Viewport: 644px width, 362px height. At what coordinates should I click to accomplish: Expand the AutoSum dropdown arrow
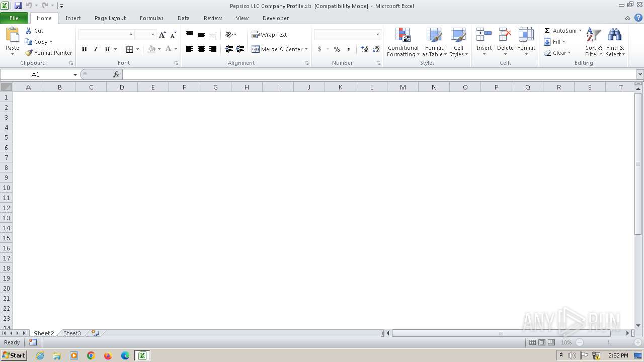pos(580,31)
